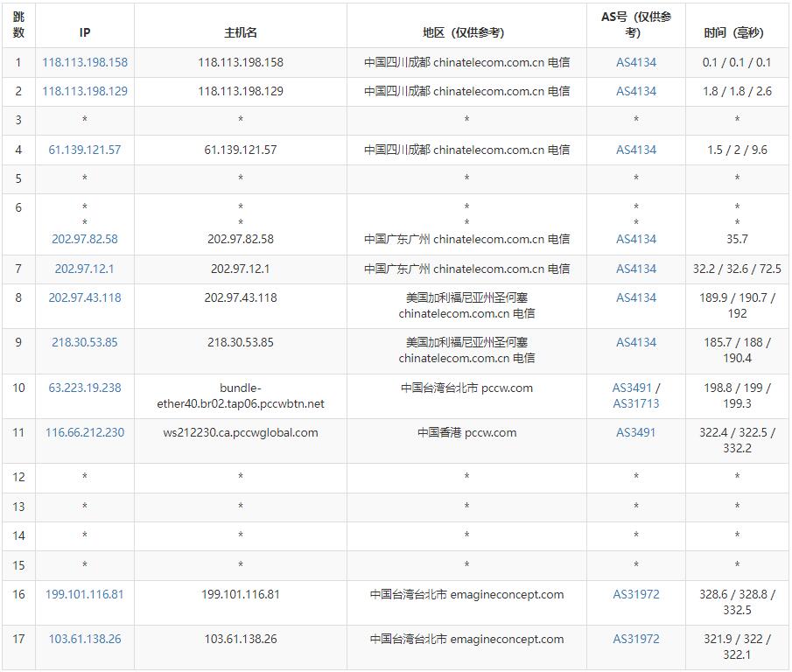Follow IP link 116.66.212.230
The image size is (792, 672).
click(x=85, y=432)
